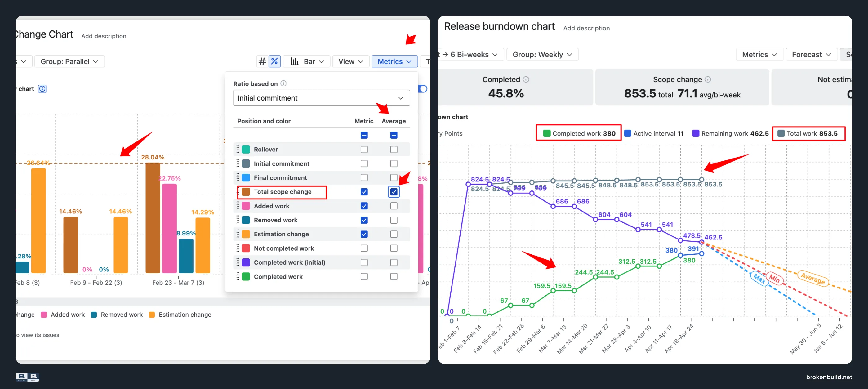Image resolution: width=868 pixels, height=389 pixels.
Task: Enable Average checkbox for Estimation change
Action: (x=394, y=234)
